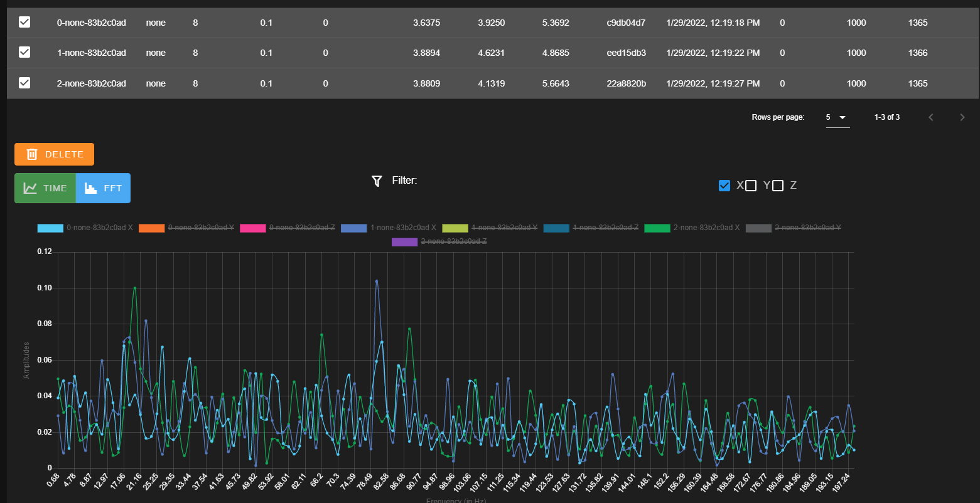
Task: Go to the previous table page
Action: [x=931, y=117]
